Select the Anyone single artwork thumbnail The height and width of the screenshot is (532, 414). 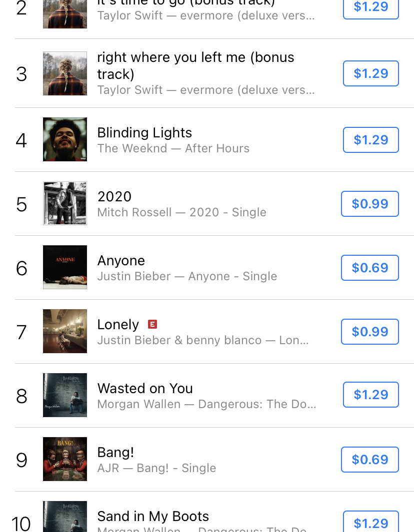[65, 267]
